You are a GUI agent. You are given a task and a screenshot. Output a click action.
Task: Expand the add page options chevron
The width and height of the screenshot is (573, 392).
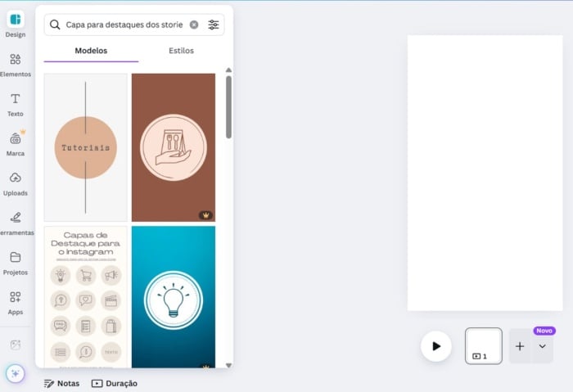[542, 346]
